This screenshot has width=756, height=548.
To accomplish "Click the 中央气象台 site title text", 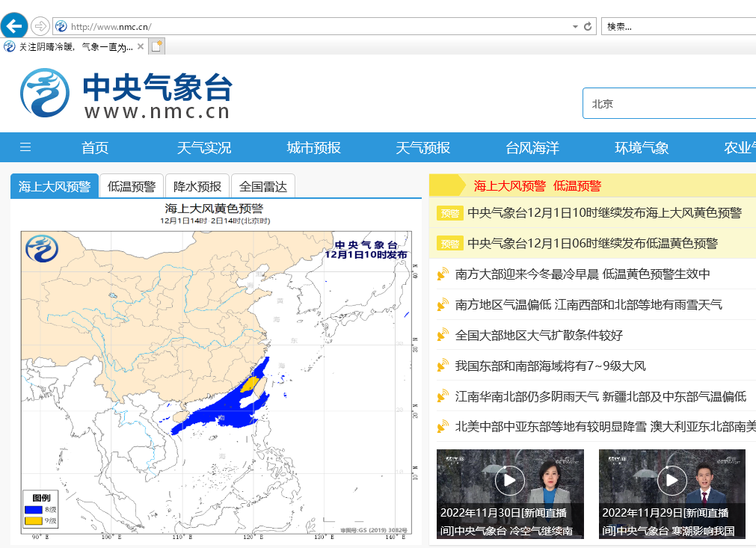I will coord(158,87).
